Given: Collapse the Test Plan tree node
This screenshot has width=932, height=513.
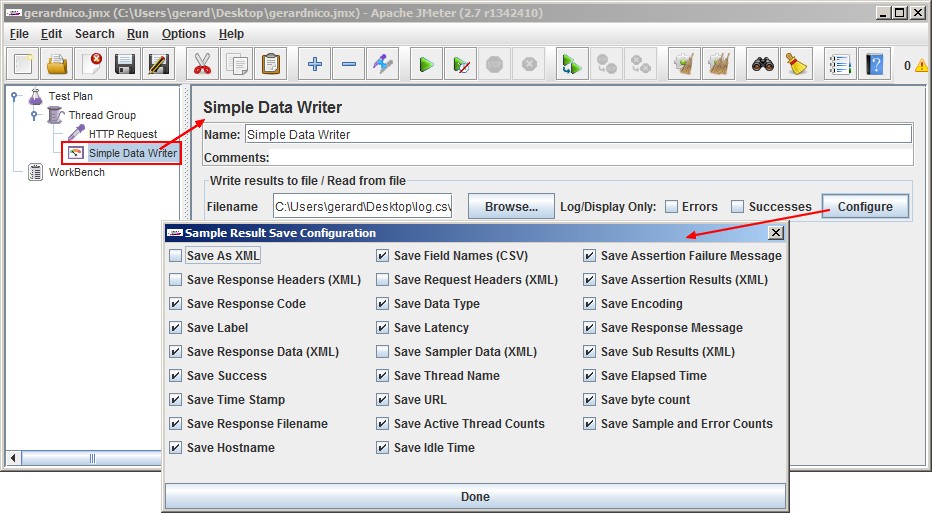Looking at the screenshot, I should tap(16, 97).
